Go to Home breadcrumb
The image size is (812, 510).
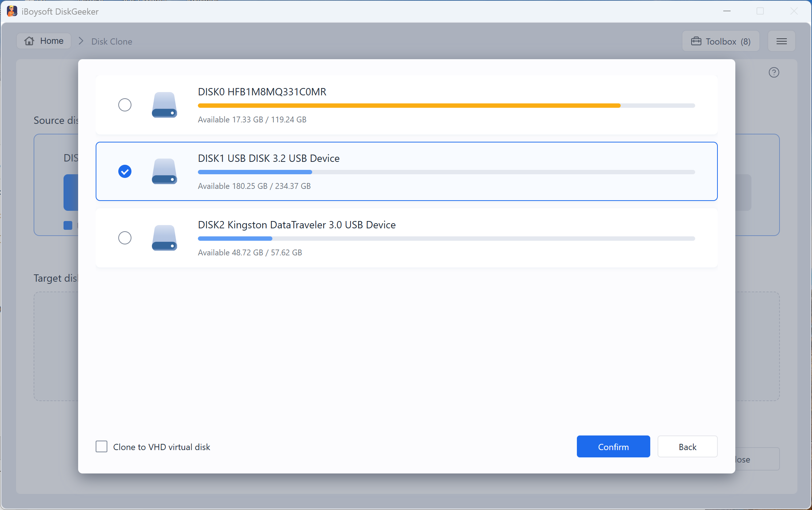pos(44,41)
